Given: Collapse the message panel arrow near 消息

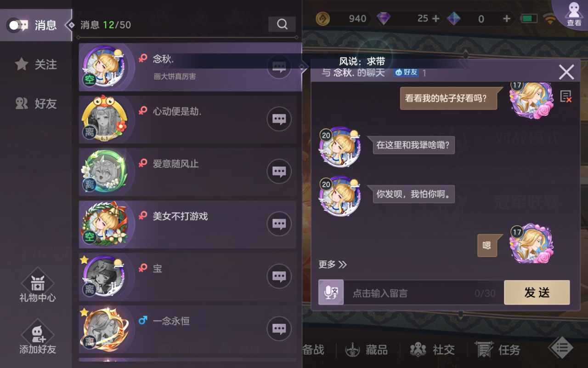Looking at the screenshot, I should (x=70, y=25).
